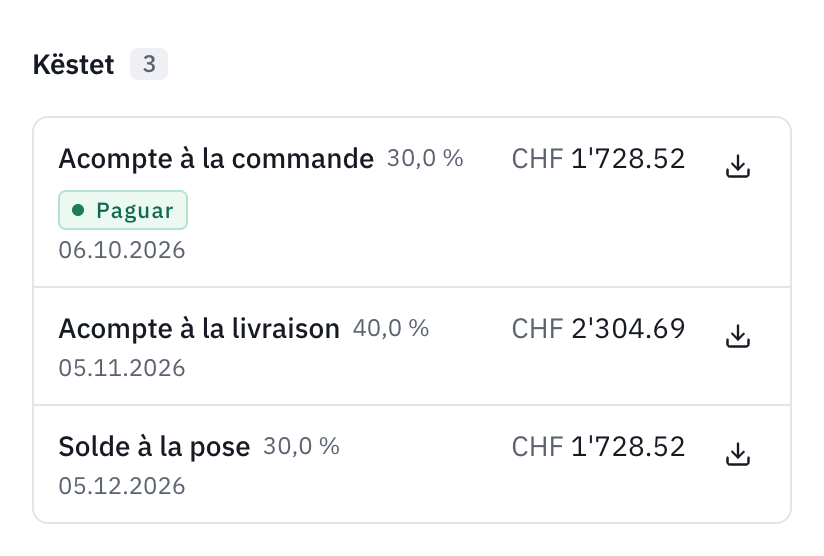Click the first CHF 1'728.52 amount
Screen dimensions: 824x556
click(x=598, y=159)
